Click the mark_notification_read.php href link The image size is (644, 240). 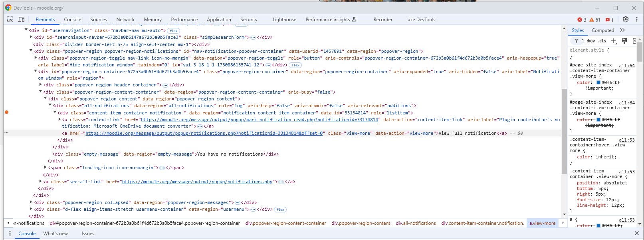tap(260, 120)
